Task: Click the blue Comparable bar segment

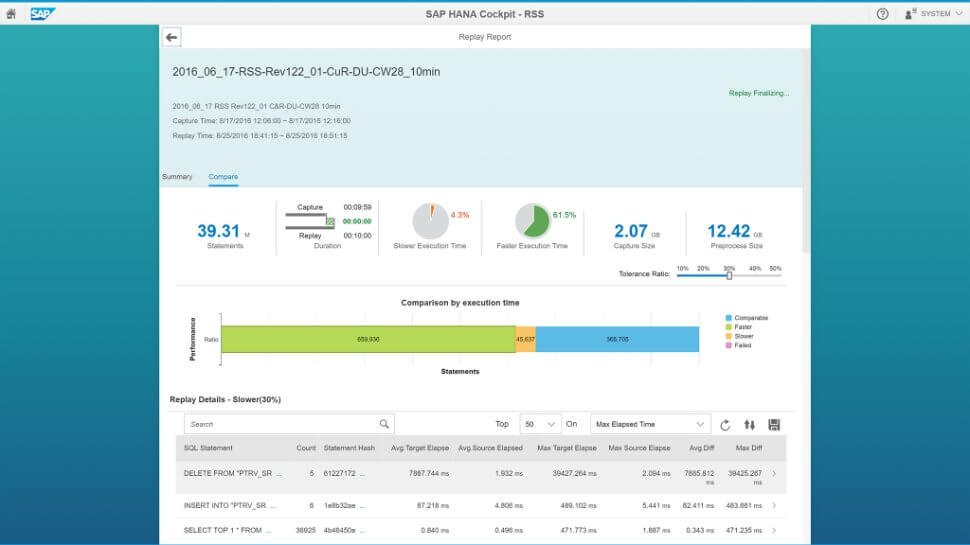Action: click(617, 339)
